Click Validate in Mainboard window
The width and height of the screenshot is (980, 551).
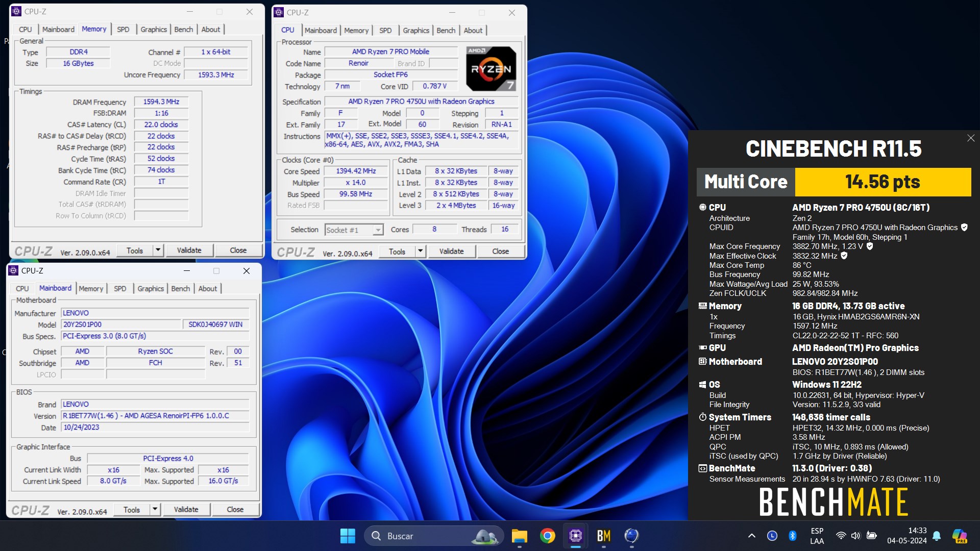(x=186, y=509)
